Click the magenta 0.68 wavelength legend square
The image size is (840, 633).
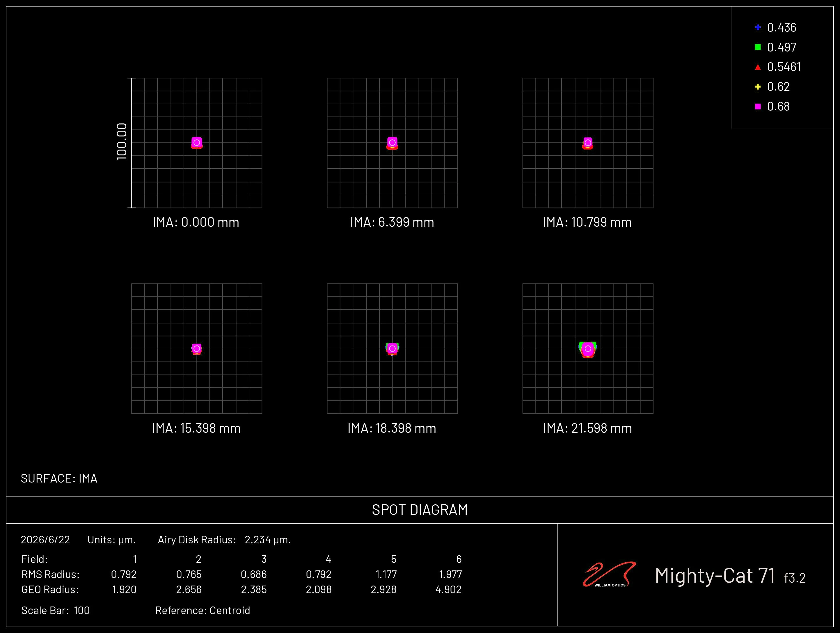[758, 107]
